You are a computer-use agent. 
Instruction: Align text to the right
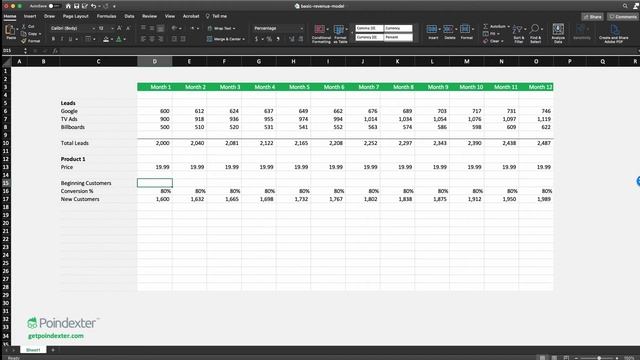pyautogui.click(x=160, y=39)
